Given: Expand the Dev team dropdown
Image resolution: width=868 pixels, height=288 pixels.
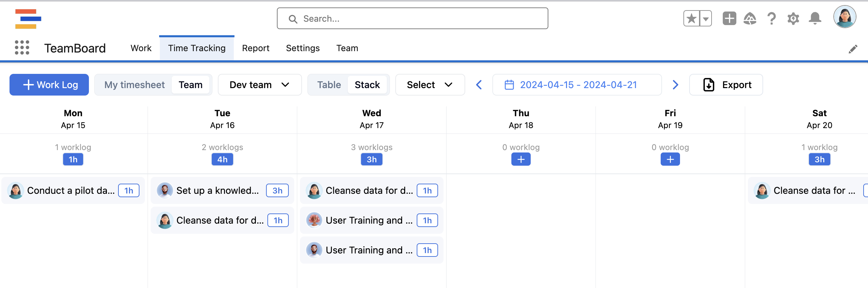Looking at the screenshot, I should tap(260, 85).
